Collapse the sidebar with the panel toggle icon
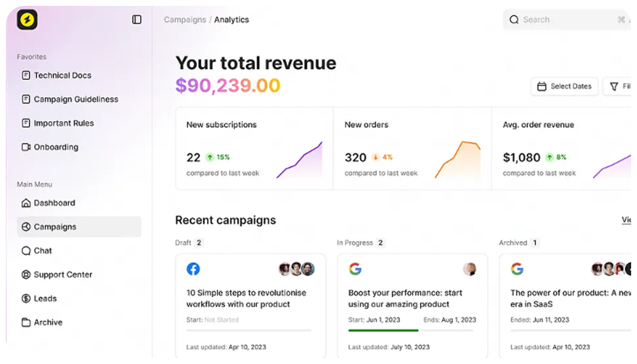Screen dimensions: 637x364 (136, 19)
